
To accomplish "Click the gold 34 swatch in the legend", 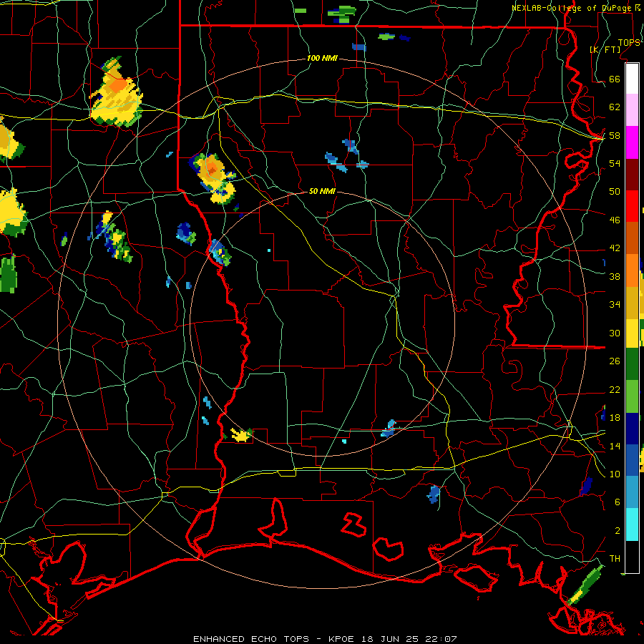I will tap(632, 303).
